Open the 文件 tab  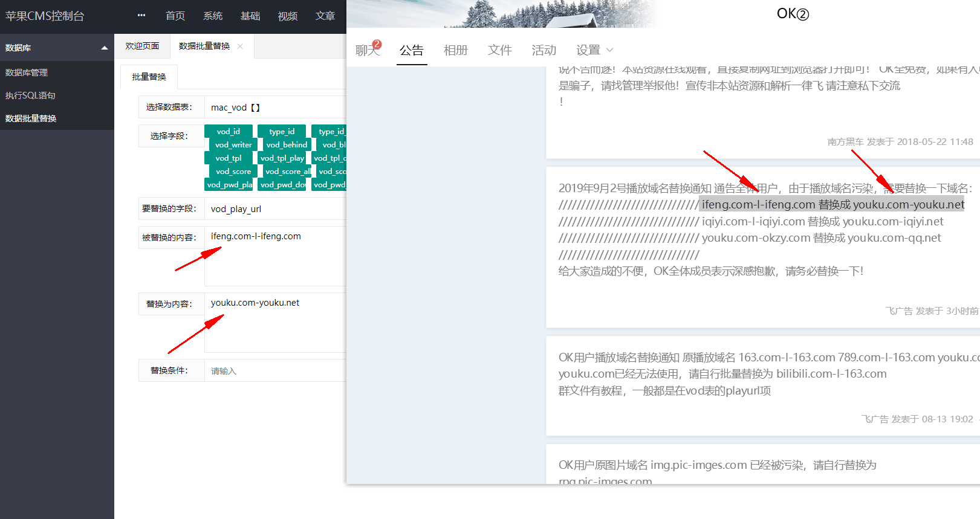(500, 50)
